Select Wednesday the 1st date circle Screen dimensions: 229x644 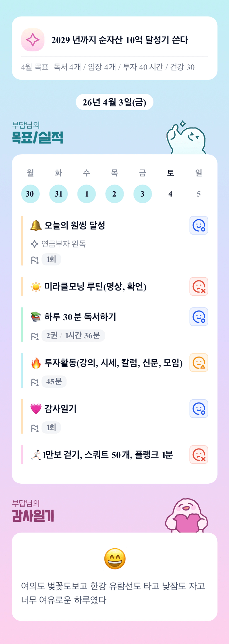pos(86,194)
